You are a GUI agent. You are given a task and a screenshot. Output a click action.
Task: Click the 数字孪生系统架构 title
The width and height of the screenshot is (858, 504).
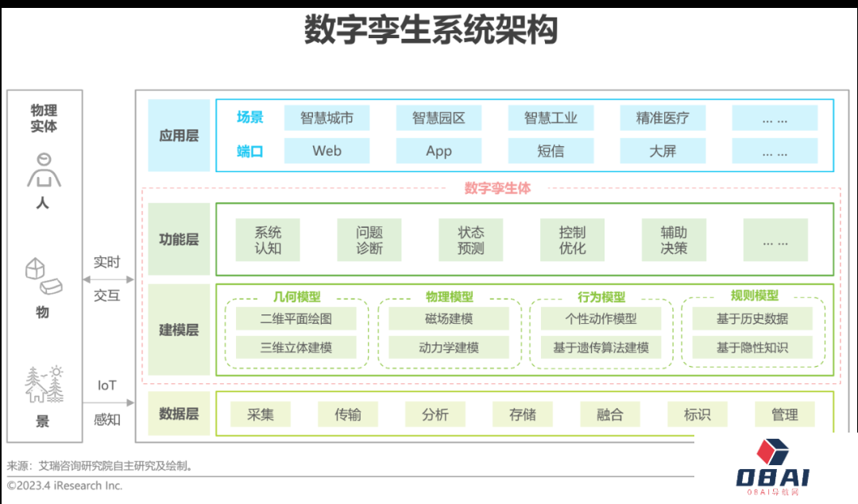431,29
